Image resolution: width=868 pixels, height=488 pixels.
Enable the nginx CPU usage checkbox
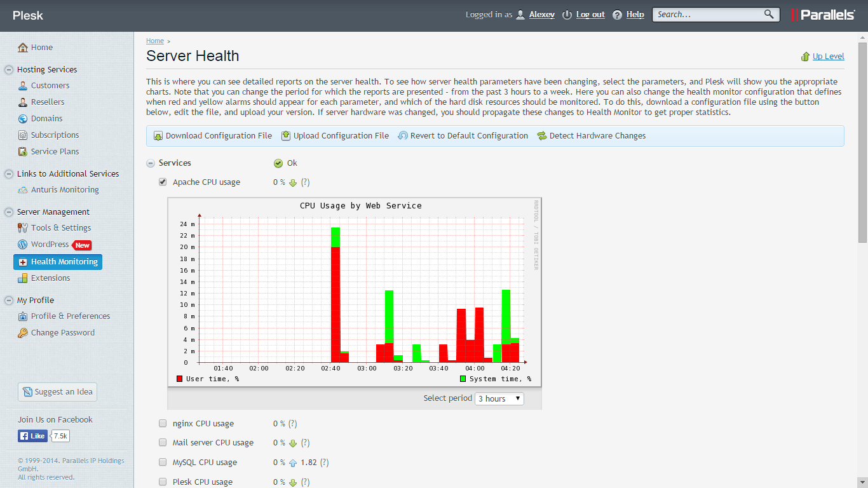point(163,423)
